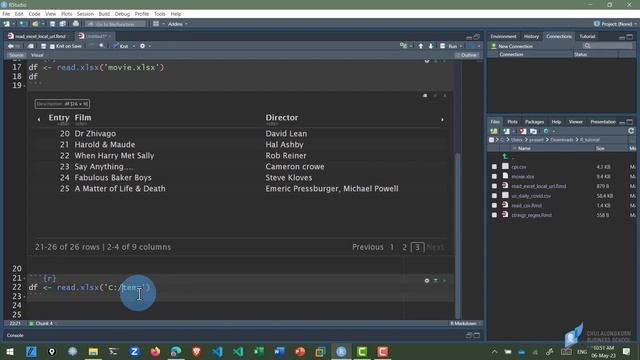Screen dimensions: 640x360
Task: Go up to parent directory in Files pane
Action: click(x=505, y=156)
